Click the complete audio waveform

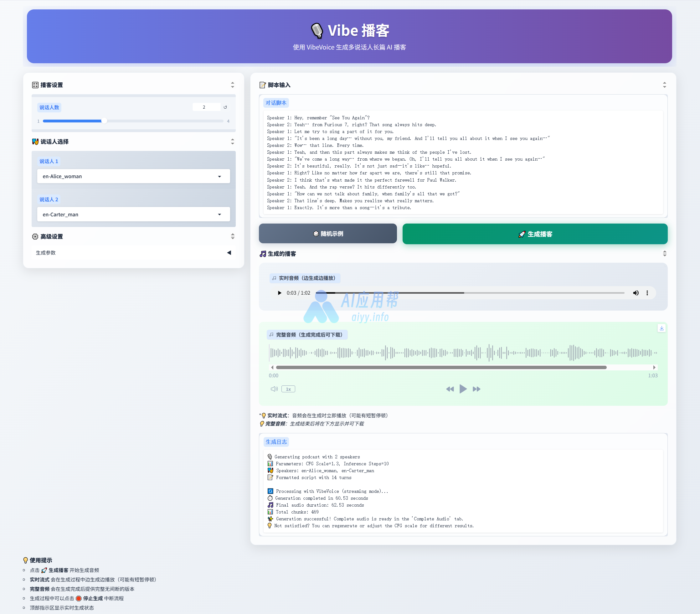click(x=463, y=353)
